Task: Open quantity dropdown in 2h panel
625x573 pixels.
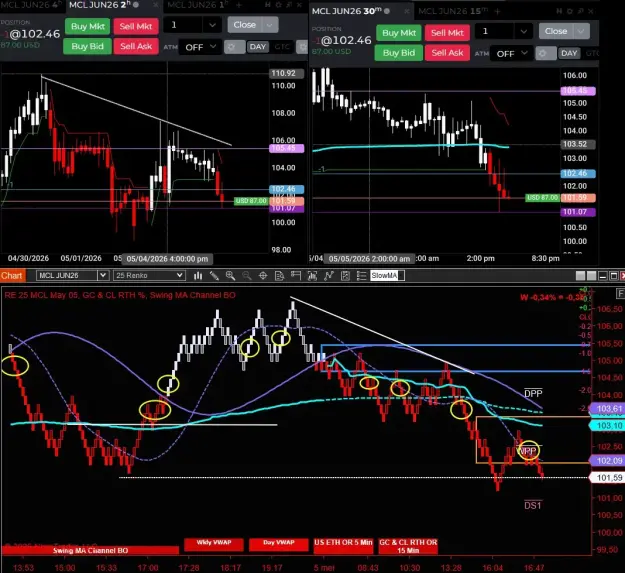Action: tap(212, 25)
